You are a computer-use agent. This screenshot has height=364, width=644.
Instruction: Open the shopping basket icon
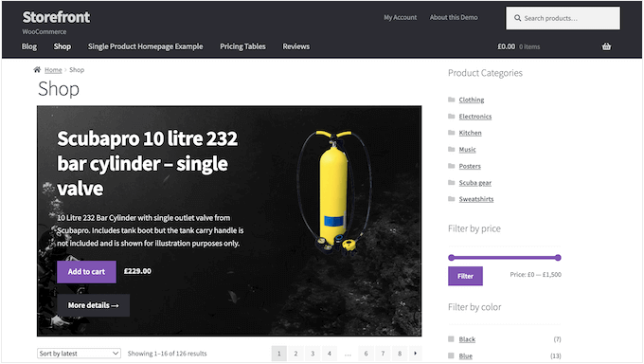pos(606,46)
